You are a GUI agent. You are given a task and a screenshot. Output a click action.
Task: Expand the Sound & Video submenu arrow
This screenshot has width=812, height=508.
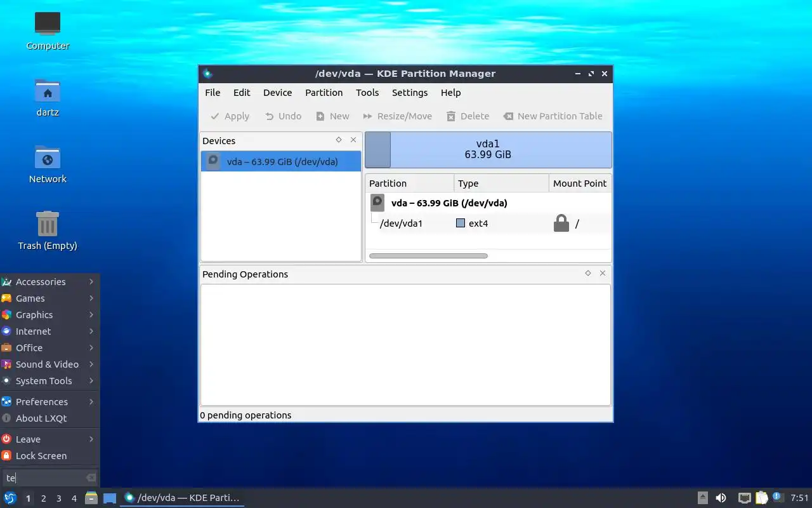[x=92, y=364]
